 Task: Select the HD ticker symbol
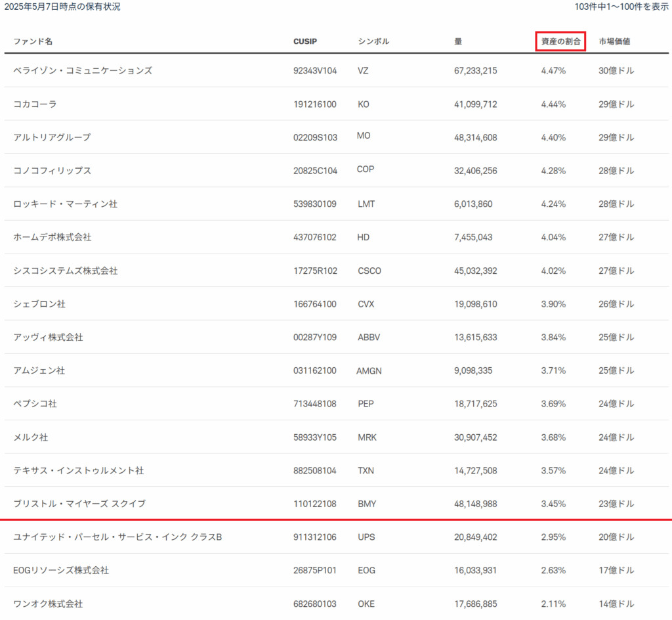coord(364,237)
